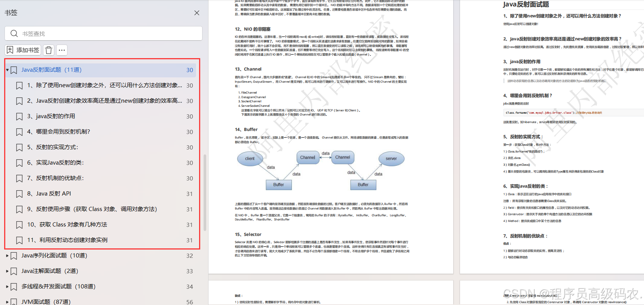
Task: Open bookmark 多线程&并发面试题 (108道)
Action: coord(58,287)
